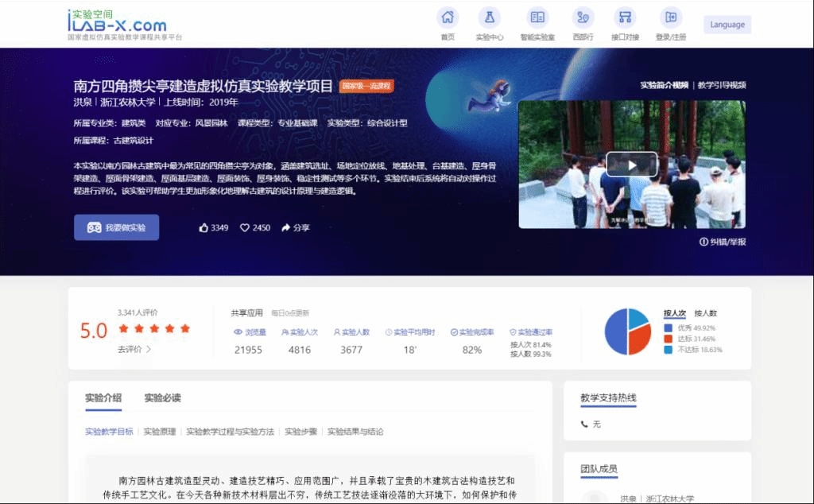The image size is (814, 504).
Task: Select the 实验原理 sub-tab
Action: pyautogui.click(x=160, y=432)
